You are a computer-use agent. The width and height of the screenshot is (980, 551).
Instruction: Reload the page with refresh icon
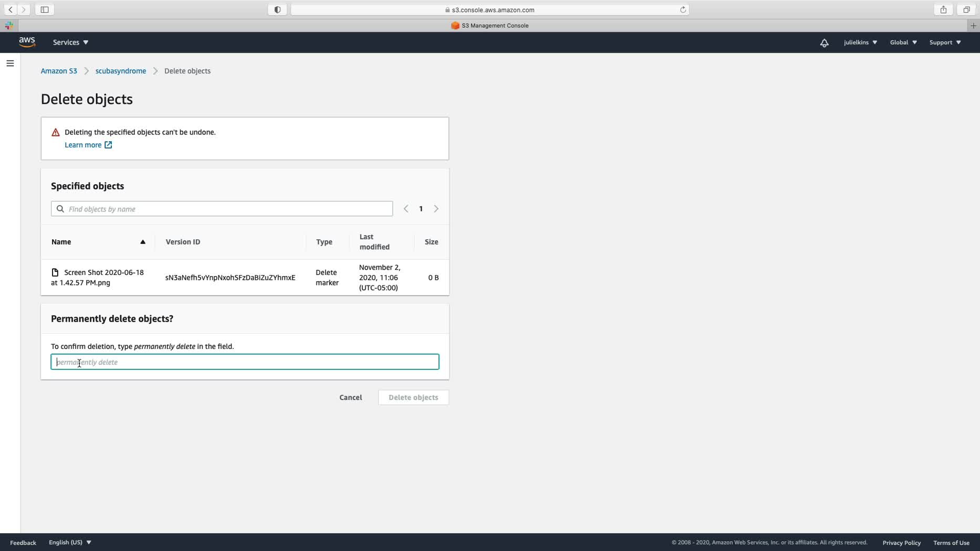point(683,9)
